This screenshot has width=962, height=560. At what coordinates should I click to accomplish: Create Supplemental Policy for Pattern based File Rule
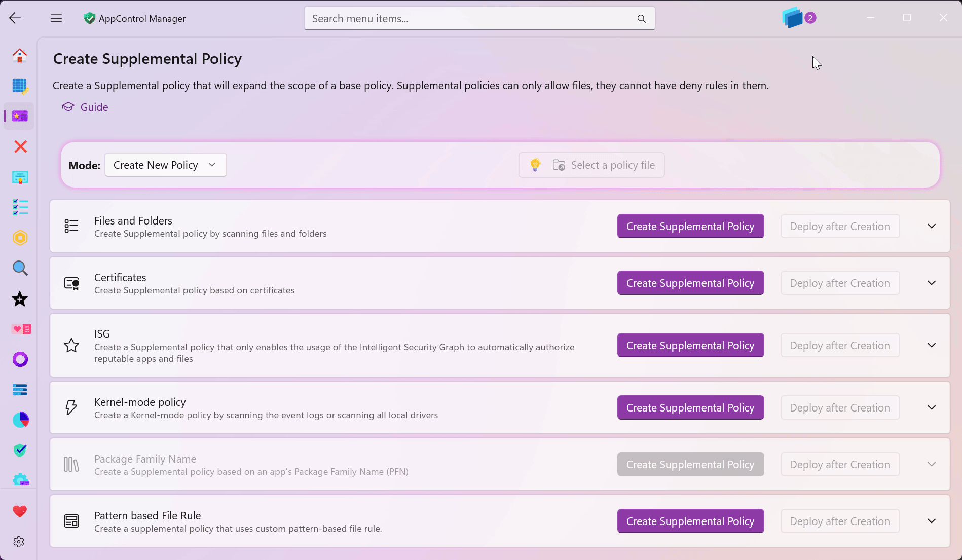[690, 521]
